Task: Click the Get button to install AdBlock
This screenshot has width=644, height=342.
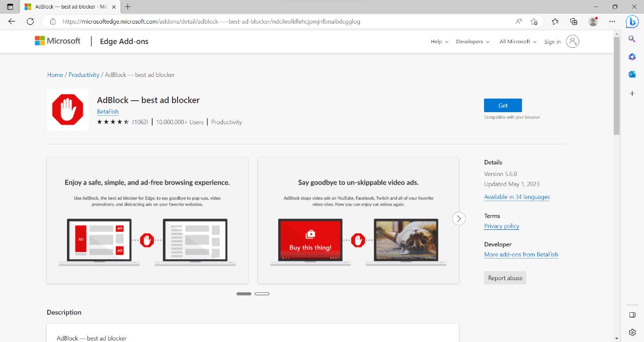Action: click(x=503, y=105)
